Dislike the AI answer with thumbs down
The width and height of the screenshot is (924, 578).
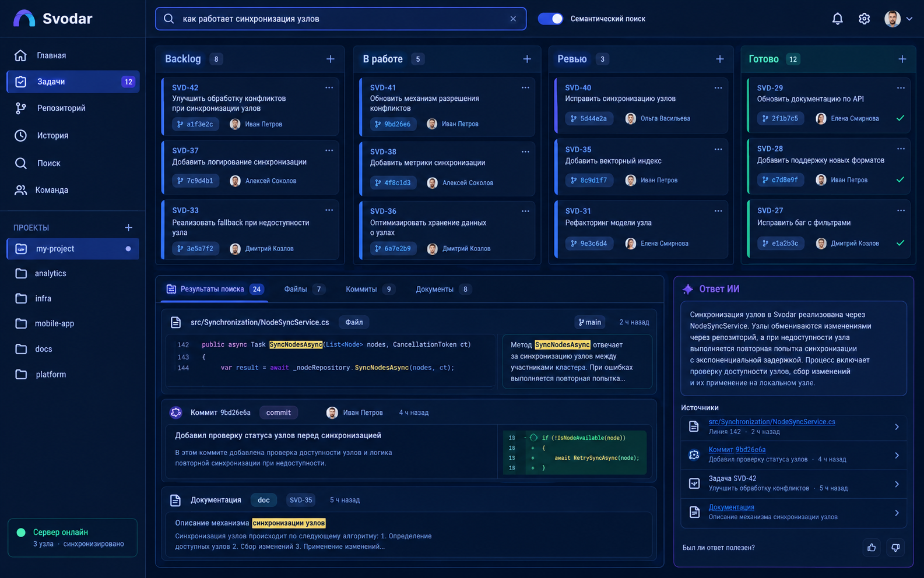[895, 548]
